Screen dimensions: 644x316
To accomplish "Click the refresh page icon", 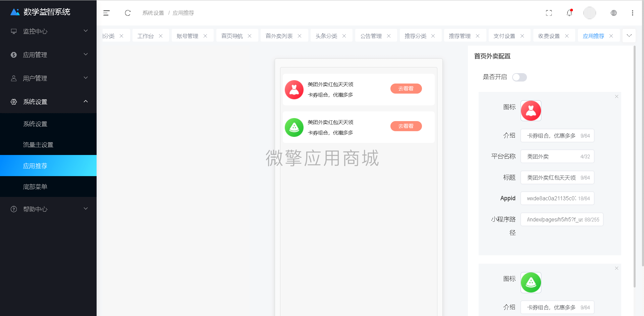I will coord(128,13).
